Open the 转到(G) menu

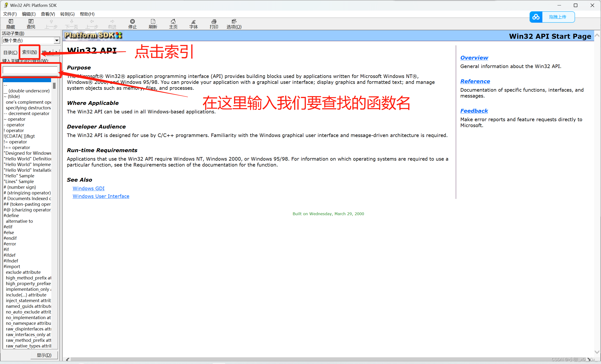point(67,14)
